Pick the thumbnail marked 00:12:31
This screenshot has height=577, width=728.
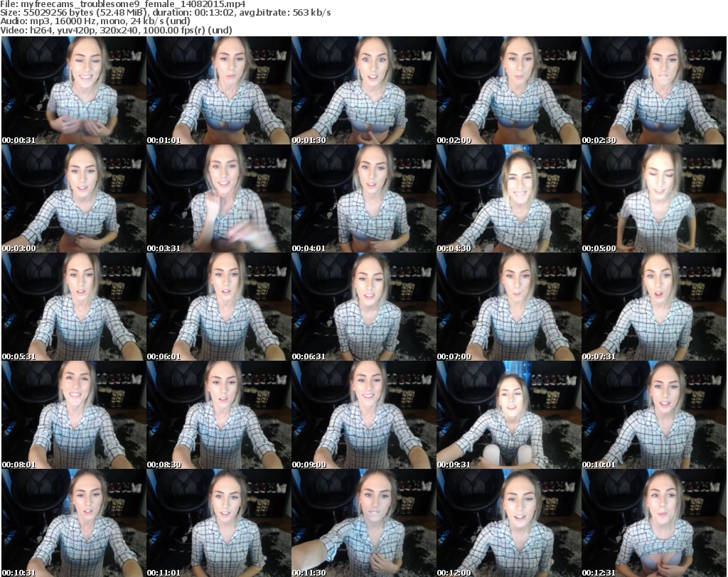click(654, 523)
